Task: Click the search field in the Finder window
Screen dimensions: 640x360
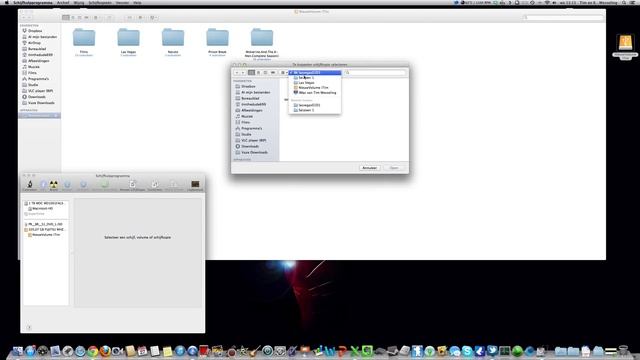Action: [x=563, y=18]
